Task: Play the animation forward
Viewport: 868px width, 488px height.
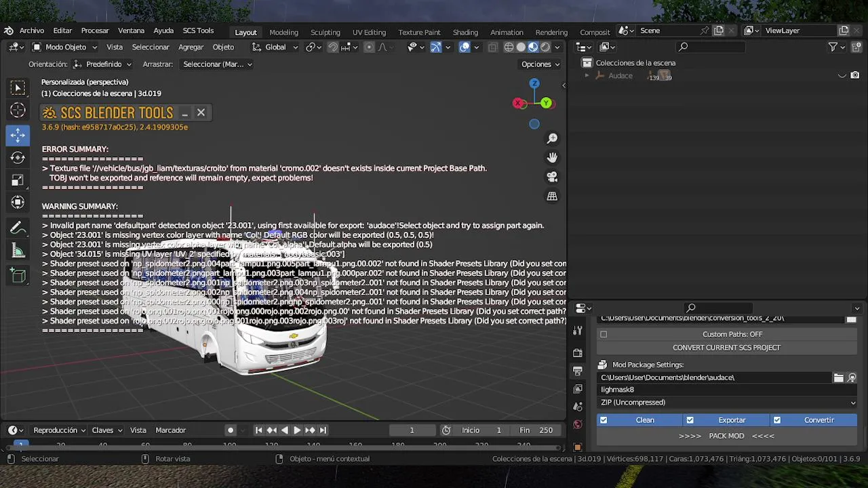Action: click(x=297, y=430)
